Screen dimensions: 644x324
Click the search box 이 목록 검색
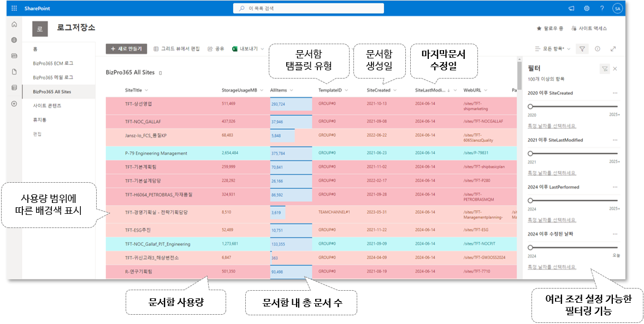pos(309,8)
